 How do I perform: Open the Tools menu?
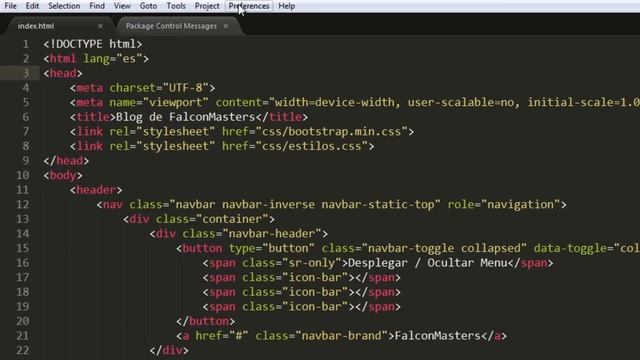[x=176, y=6]
